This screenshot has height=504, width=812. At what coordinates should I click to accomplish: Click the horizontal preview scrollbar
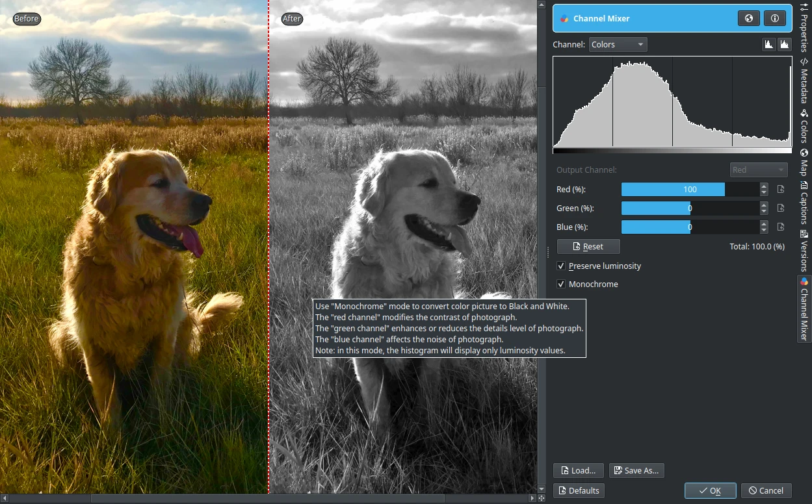pos(268,499)
